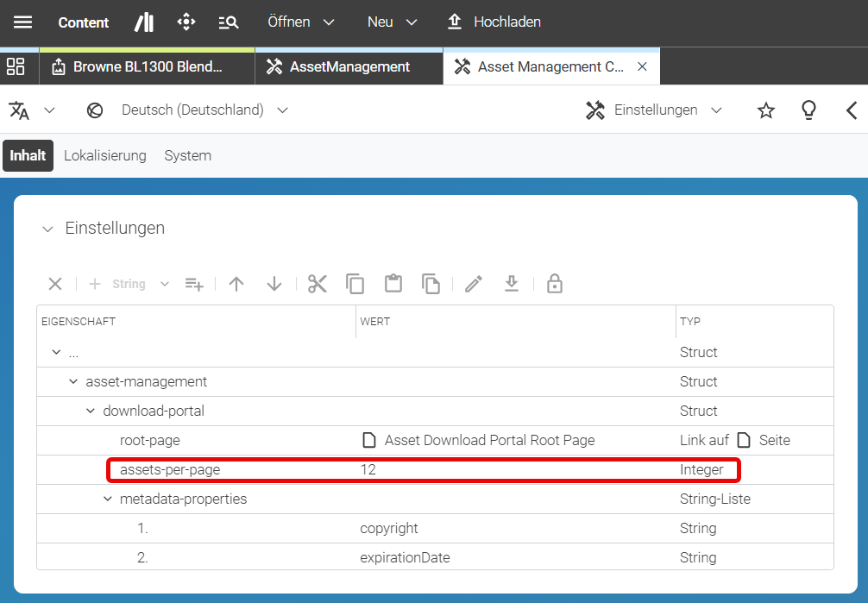
Task: Open the search list icon in top bar
Action: [228, 22]
